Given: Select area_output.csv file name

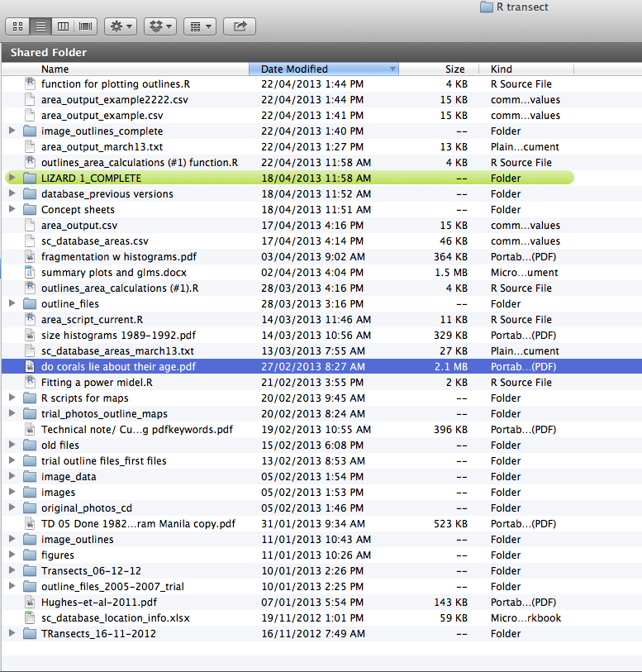Looking at the screenshot, I should click(x=79, y=226).
